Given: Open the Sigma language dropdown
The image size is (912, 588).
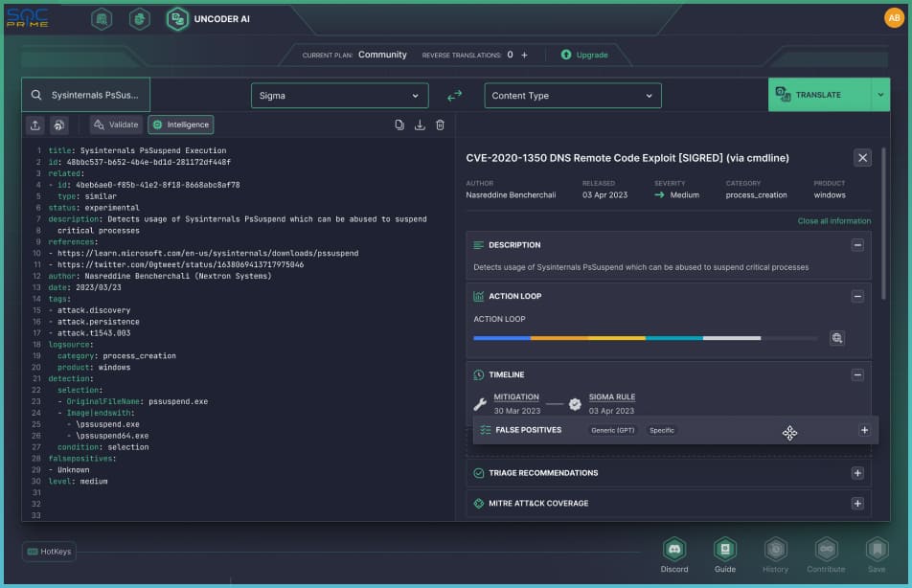Looking at the screenshot, I should (x=339, y=96).
